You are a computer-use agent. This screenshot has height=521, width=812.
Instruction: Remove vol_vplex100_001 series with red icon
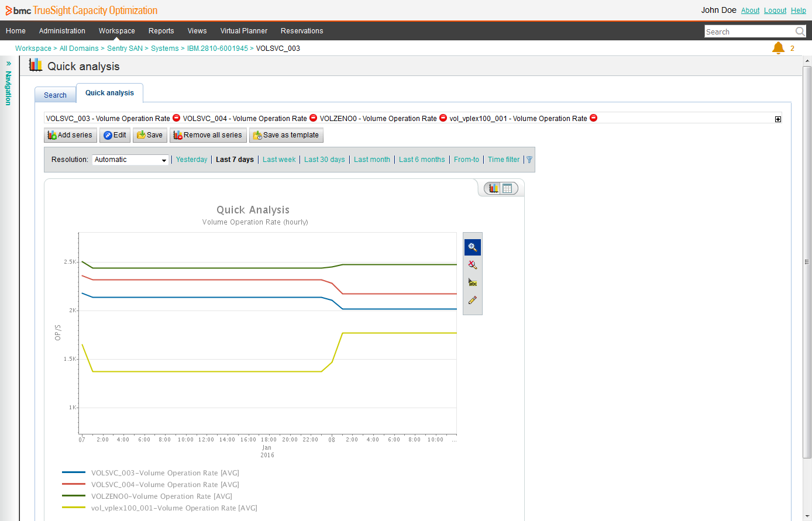tap(593, 118)
